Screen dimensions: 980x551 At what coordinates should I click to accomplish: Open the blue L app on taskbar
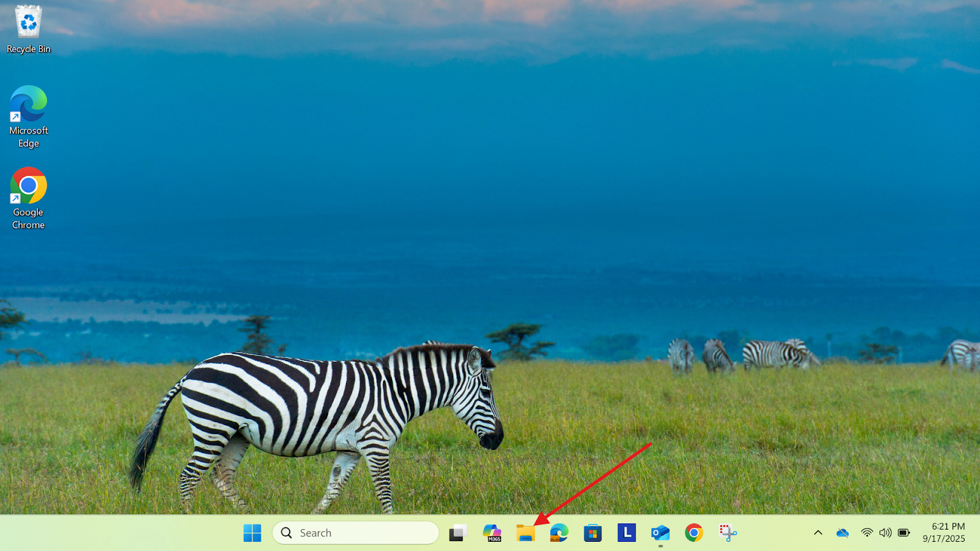click(x=626, y=533)
